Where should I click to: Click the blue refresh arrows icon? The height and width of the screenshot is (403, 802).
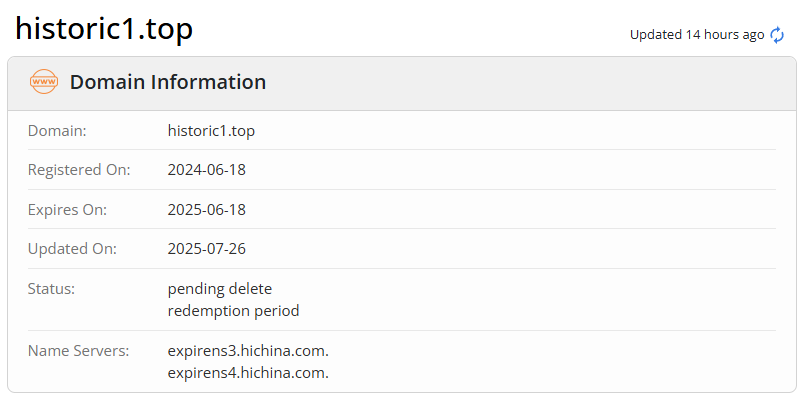(x=777, y=35)
